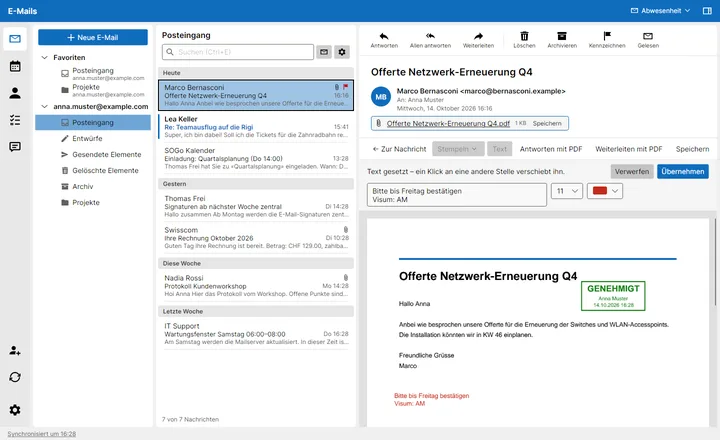
Task: Open the Swisscom Rechnung message
Action: click(256, 237)
